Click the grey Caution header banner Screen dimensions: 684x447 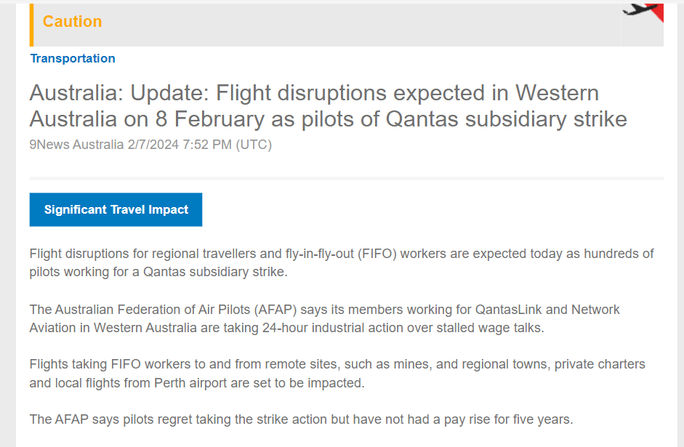click(x=350, y=24)
